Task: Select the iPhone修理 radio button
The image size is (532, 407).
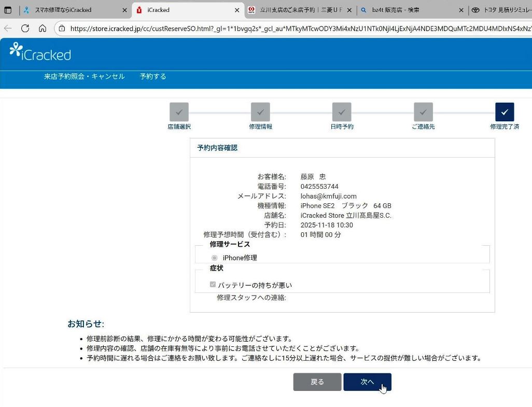Action: click(x=215, y=258)
